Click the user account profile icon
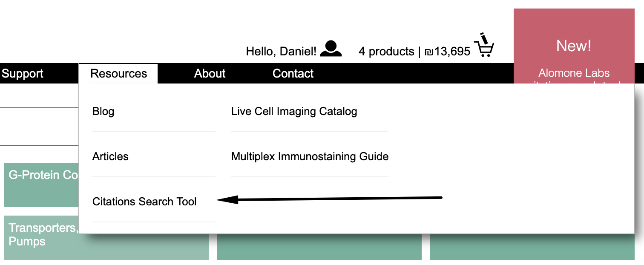This screenshot has width=644, height=265. pos(331,48)
